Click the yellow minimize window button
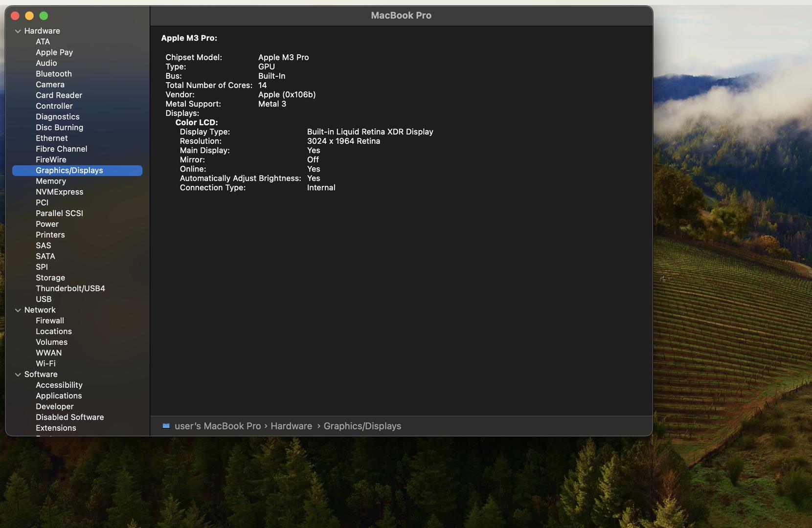The width and height of the screenshot is (812, 528). tap(29, 16)
